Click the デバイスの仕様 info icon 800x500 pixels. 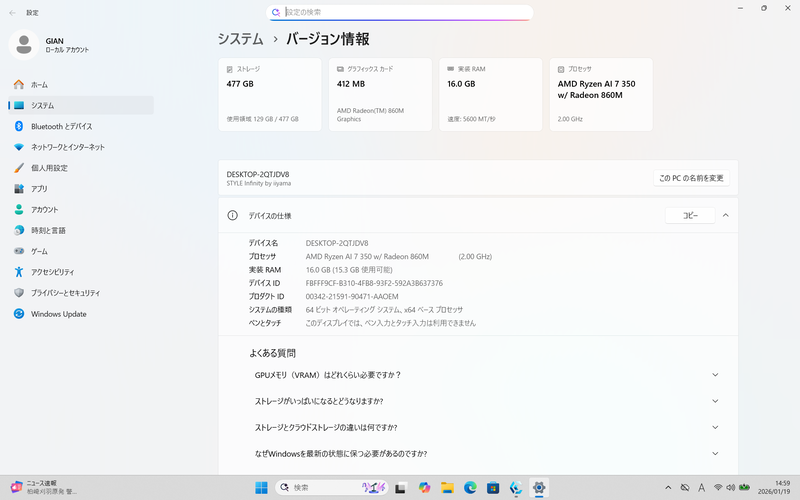point(233,216)
